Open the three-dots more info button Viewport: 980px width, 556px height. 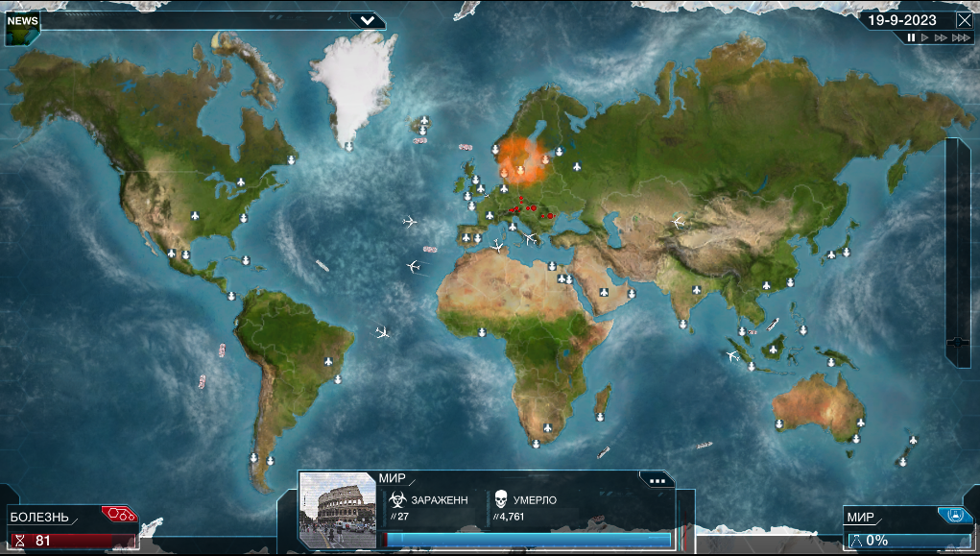click(657, 480)
